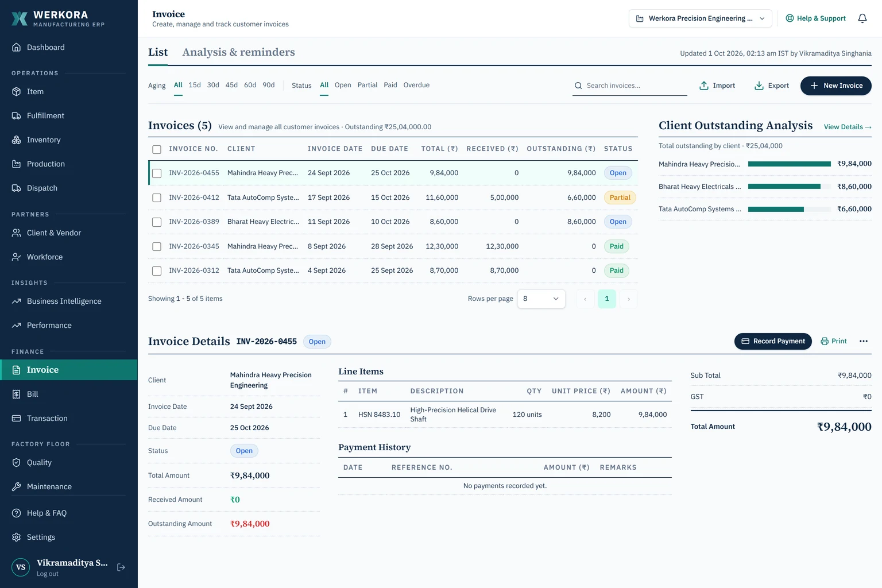The image size is (882, 588).
Task: Open Dispatch in the sidebar
Action: [x=68, y=188]
